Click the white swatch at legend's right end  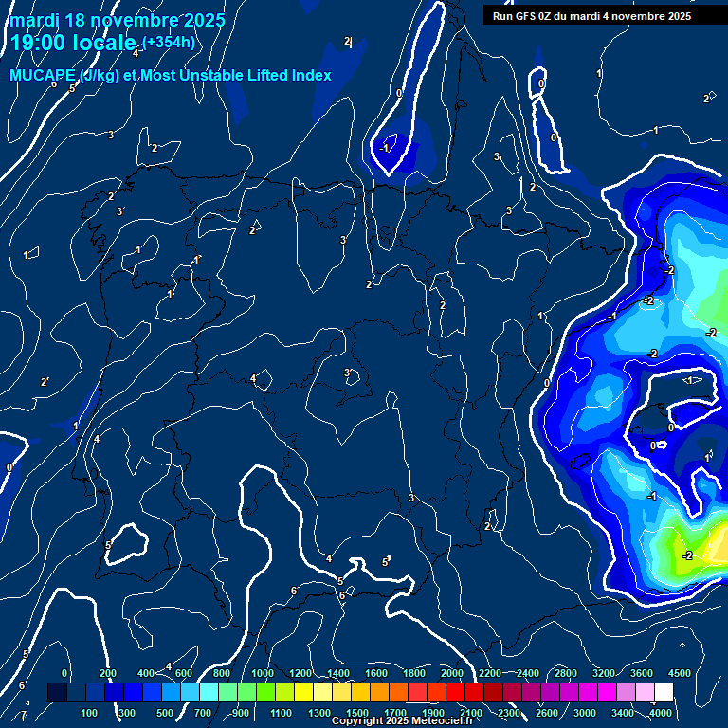(664, 693)
